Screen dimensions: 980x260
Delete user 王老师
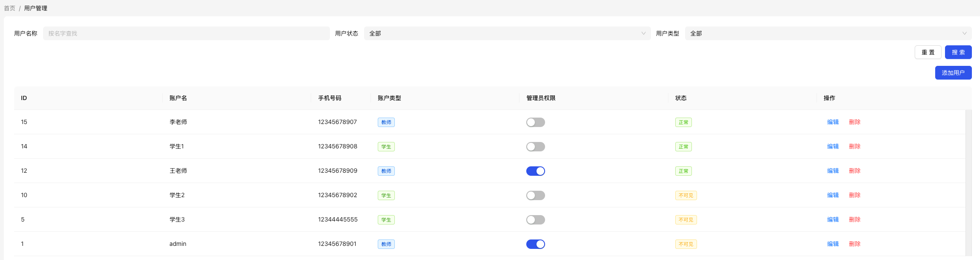tap(855, 171)
